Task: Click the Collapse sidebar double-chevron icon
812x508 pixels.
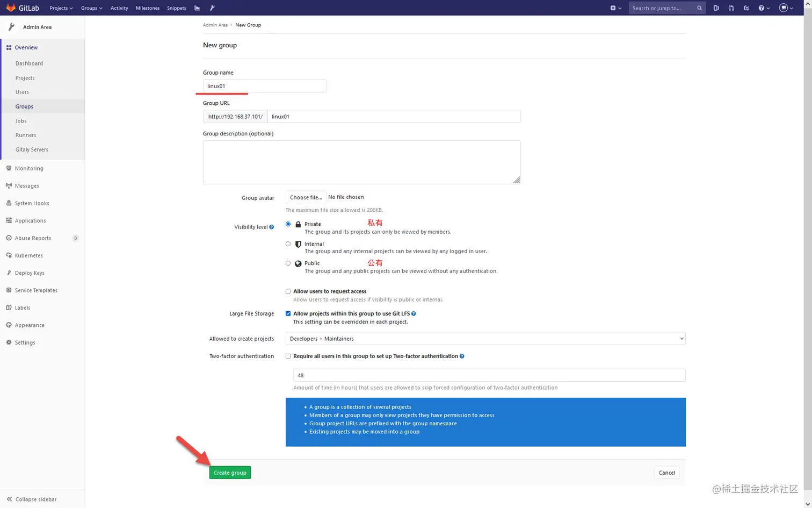Action: pos(9,499)
